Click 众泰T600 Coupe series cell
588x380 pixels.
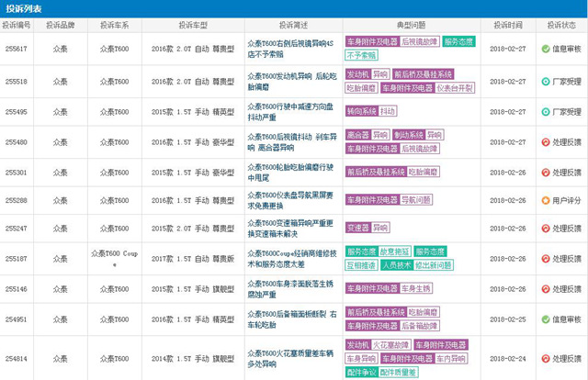click(x=114, y=259)
